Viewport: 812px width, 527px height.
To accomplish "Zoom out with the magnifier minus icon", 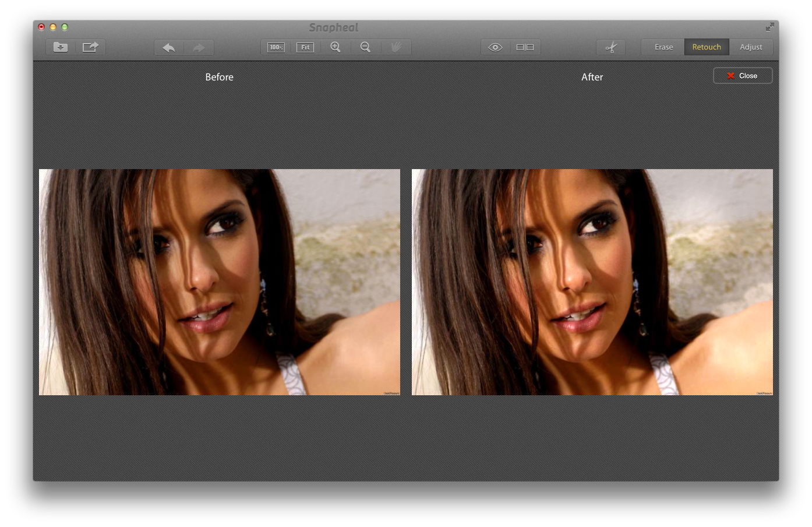I will (365, 47).
